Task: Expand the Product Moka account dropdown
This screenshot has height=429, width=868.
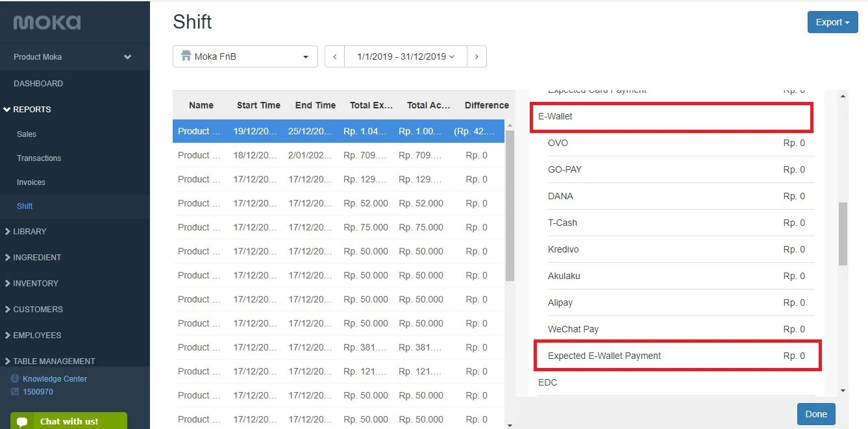Action: (75, 57)
